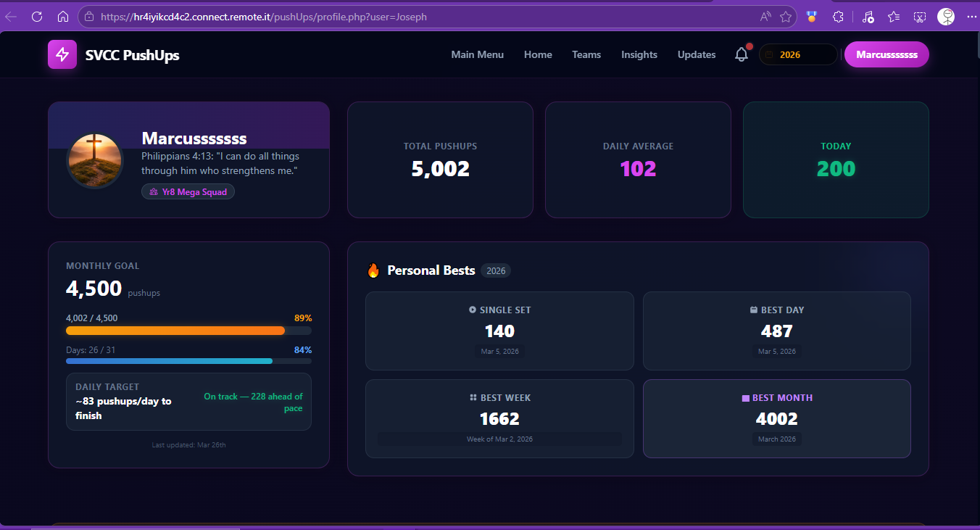Open the Insights nav link
This screenshot has height=530, width=980.
pos(639,54)
